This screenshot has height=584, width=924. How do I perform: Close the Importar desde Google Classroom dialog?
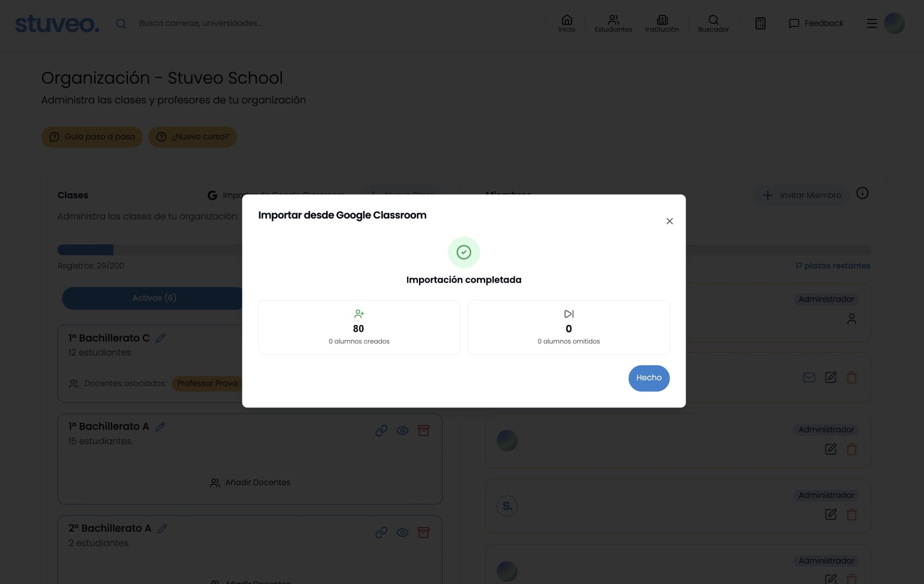point(669,221)
